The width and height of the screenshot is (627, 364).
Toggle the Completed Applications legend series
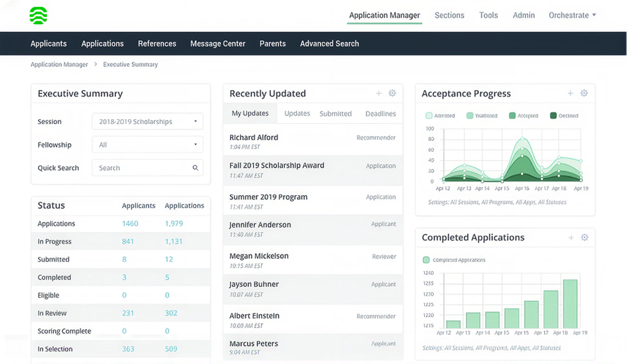tap(454, 260)
